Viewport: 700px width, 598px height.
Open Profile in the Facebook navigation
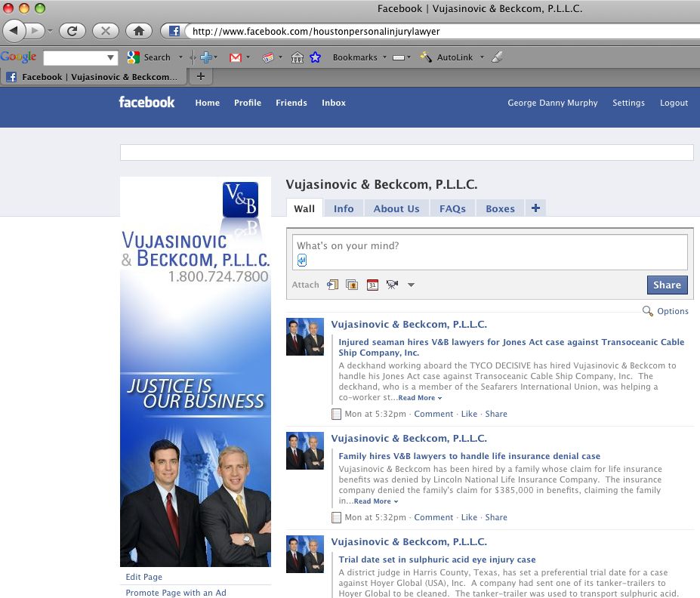[248, 103]
